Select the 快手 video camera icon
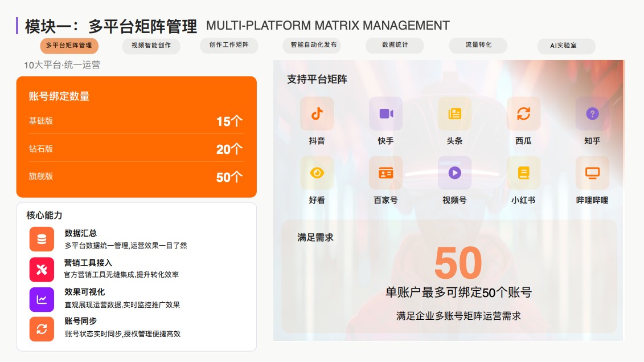Screen dimensions: 644x362 385,113
